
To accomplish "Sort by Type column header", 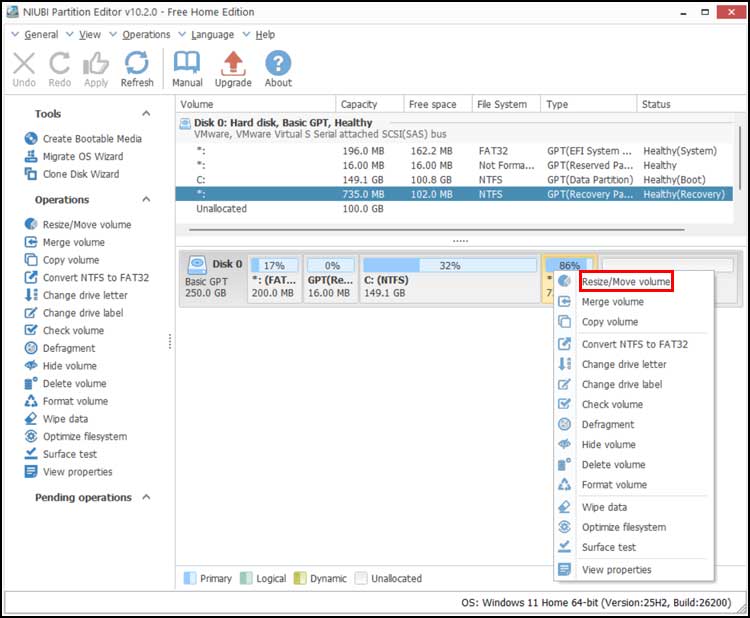I will tap(588, 104).
